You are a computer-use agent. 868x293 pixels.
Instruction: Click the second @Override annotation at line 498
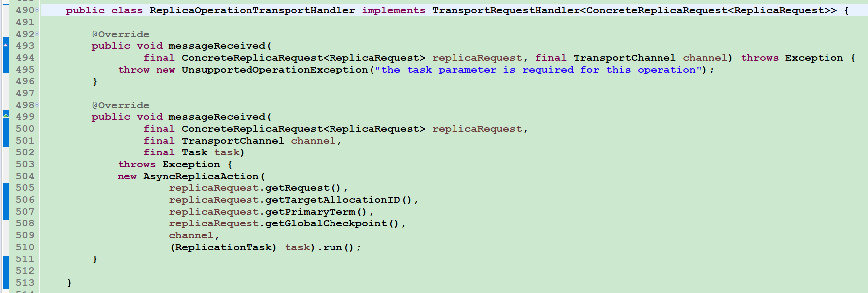(121, 105)
